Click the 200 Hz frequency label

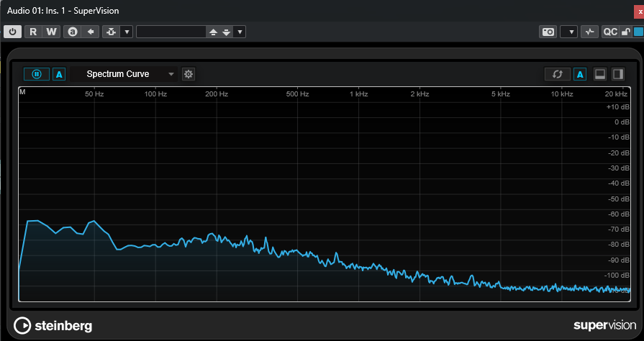point(217,94)
